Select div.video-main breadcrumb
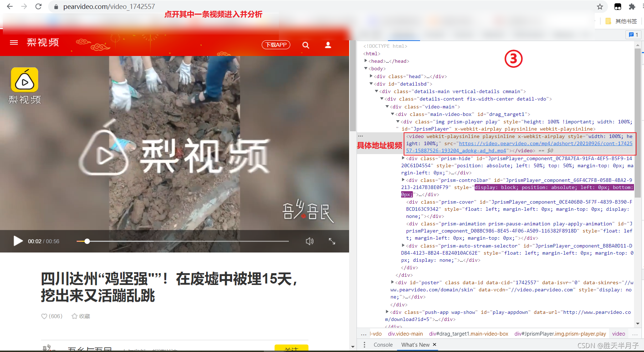 (405, 334)
